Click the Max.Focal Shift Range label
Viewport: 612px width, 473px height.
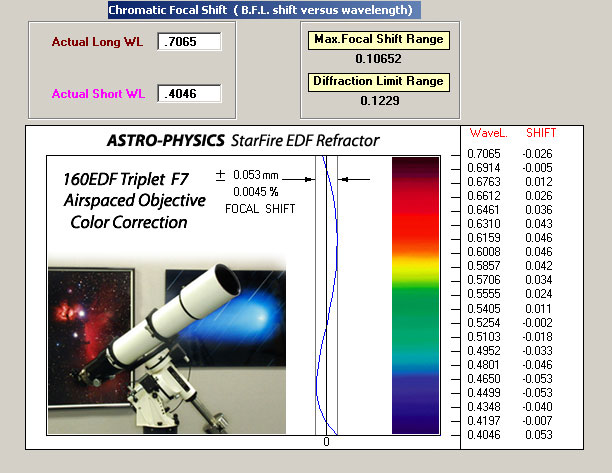[x=379, y=40]
